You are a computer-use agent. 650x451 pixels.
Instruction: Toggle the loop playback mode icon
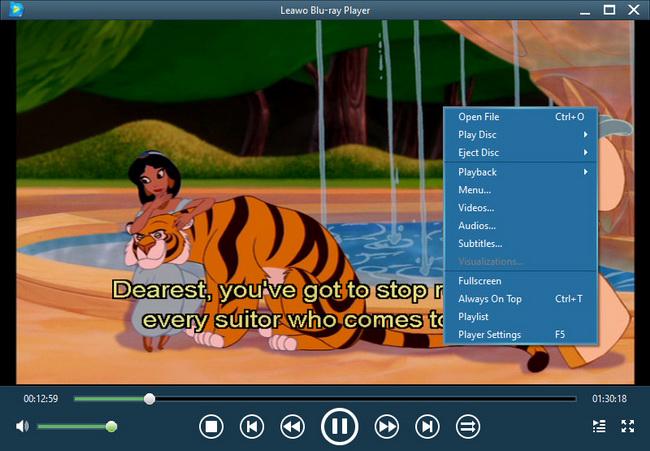(x=468, y=427)
